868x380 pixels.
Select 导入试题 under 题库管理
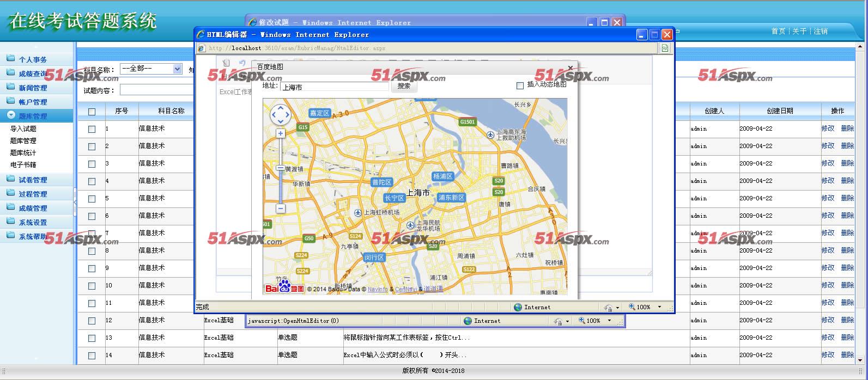click(x=23, y=129)
